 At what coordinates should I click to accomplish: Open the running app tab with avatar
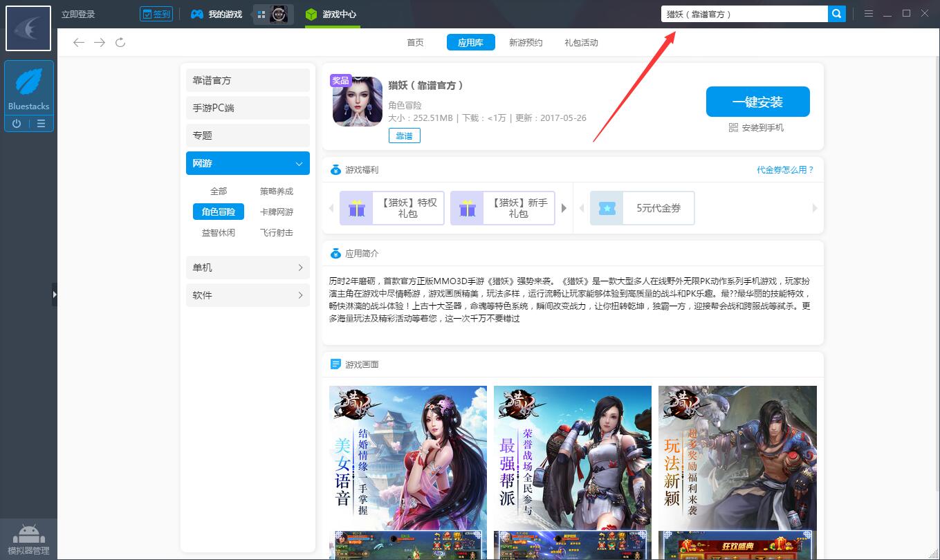(x=273, y=14)
